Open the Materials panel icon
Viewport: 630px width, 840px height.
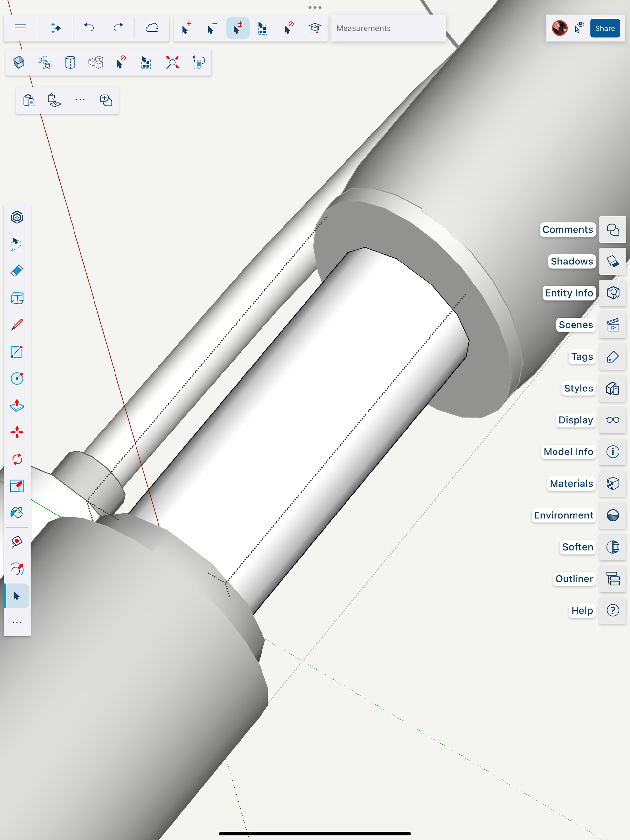tap(613, 483)
